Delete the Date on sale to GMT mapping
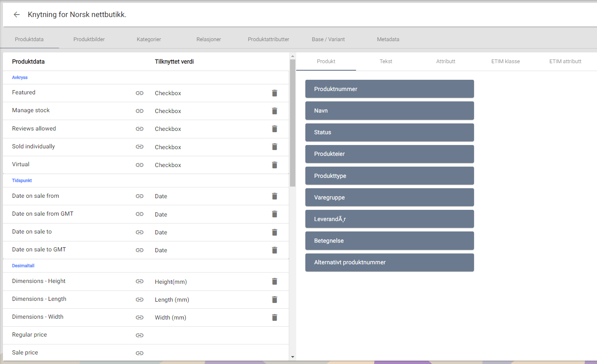 [275, 250]
